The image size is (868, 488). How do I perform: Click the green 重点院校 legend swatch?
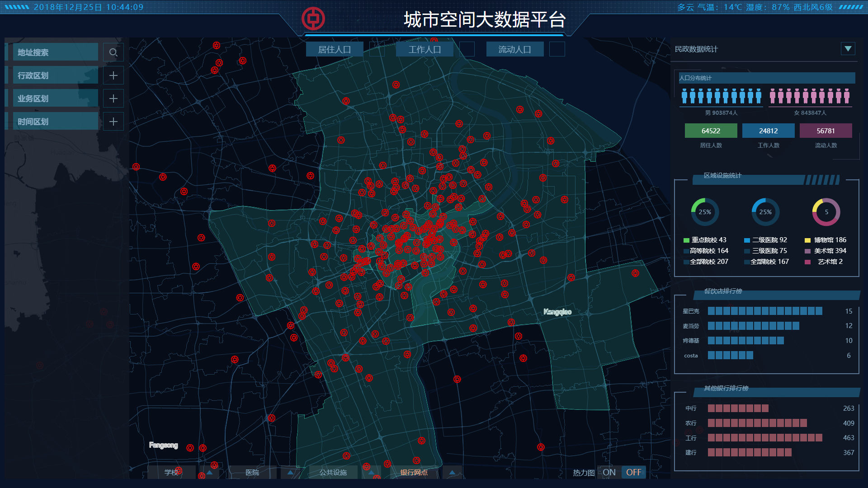pos(686,240)
